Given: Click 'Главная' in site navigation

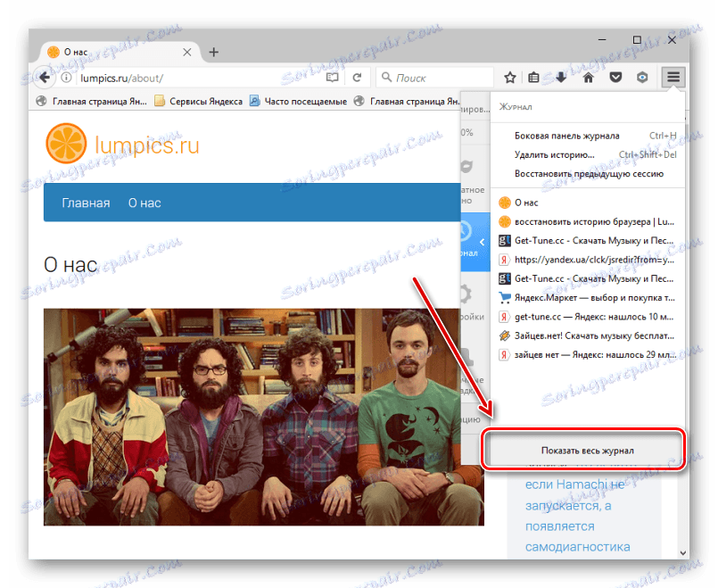Looking at the screenshot, I should pos(86,203).
